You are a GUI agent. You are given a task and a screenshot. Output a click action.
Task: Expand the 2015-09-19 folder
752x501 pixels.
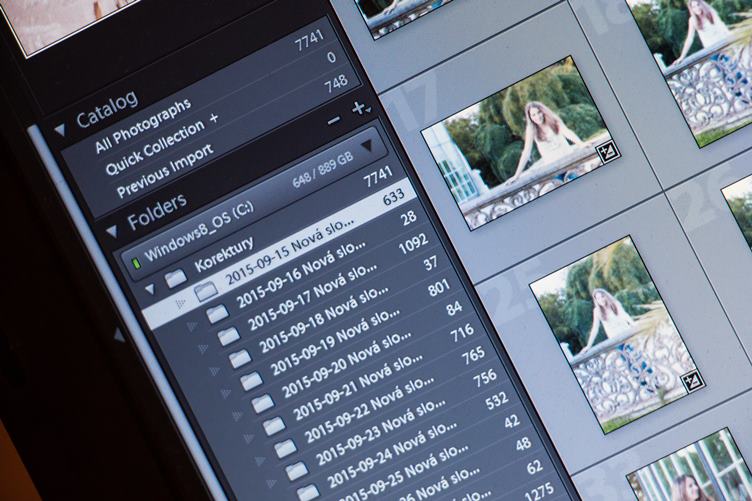[x=226, y=394]
